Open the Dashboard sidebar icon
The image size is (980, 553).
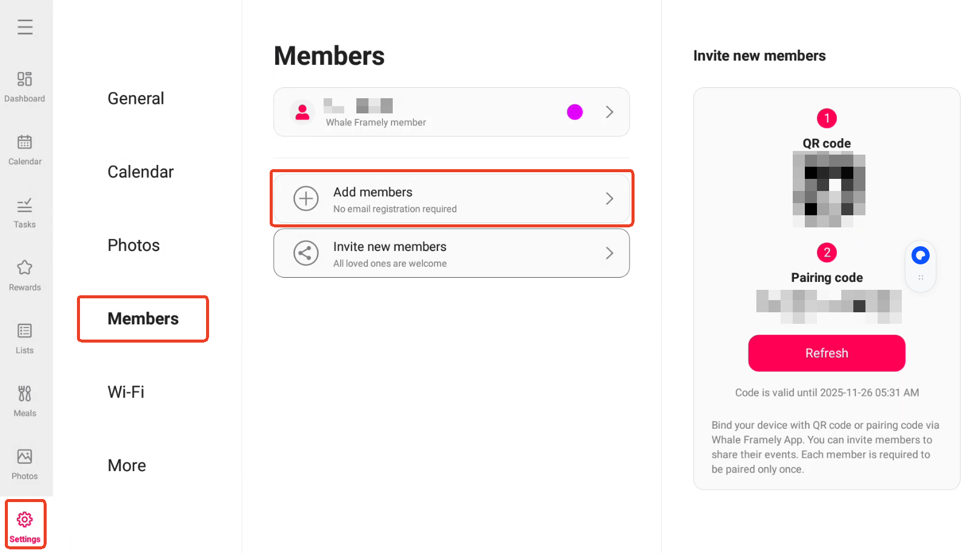pos(25,79)
